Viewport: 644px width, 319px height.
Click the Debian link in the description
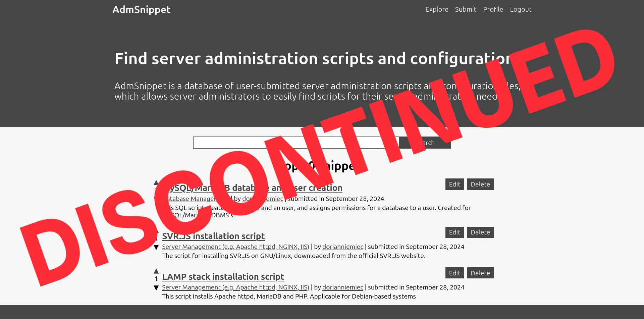(362, 296)
